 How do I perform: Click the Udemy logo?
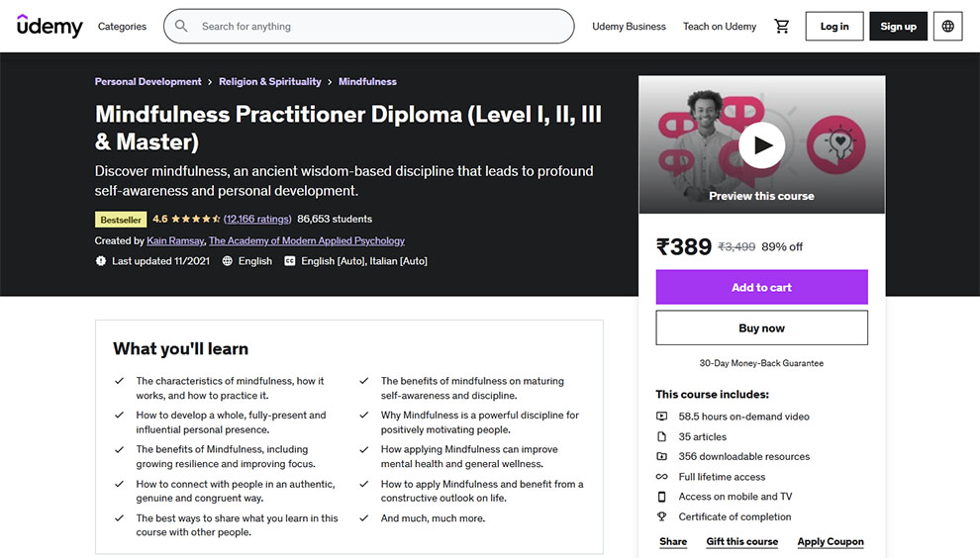[49, 27]
